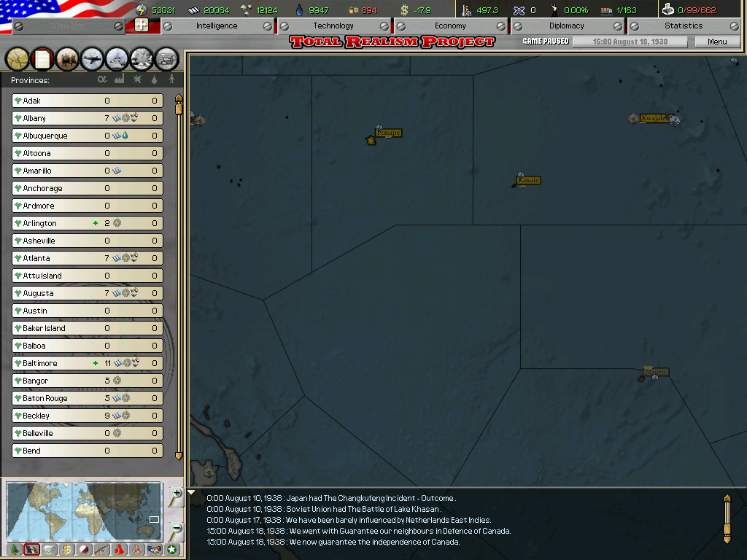Image resolution: width=747 pixels, height=560 pixels.
Task: Switch to the Diplomacy tab
Action: (x=567, y=26)
